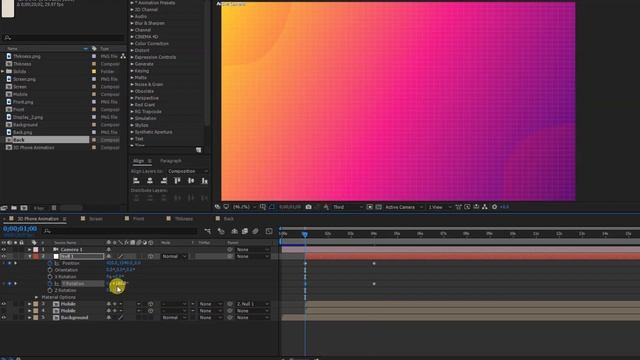
Task: Expand Blur & Sharpen effects category
Action: click(x=132, y=23)
